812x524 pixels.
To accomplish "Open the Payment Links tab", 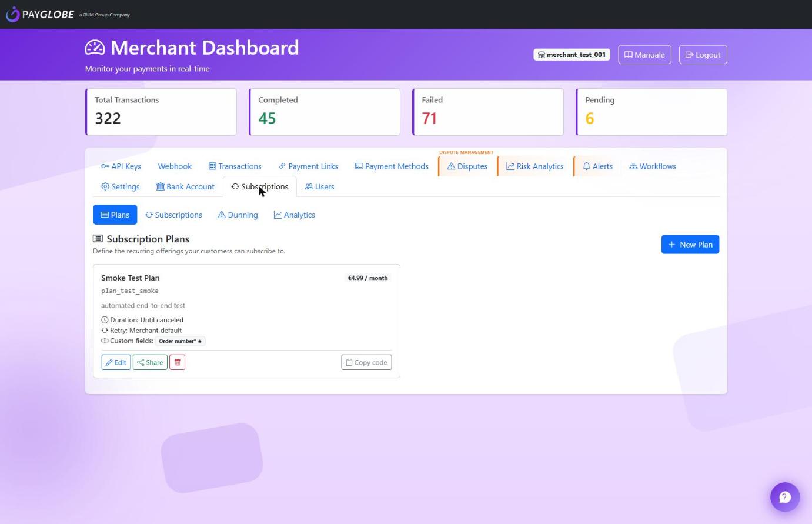I will pos(309,166).
